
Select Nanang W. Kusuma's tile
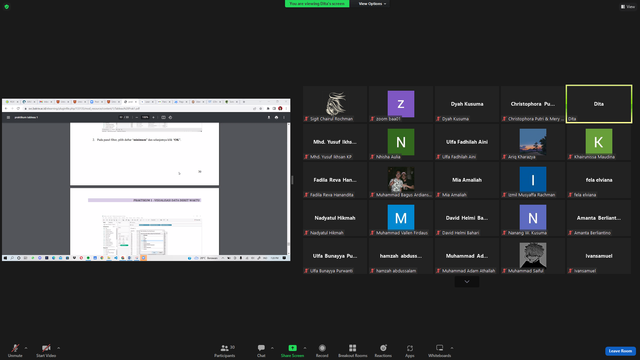coord(533,218)
